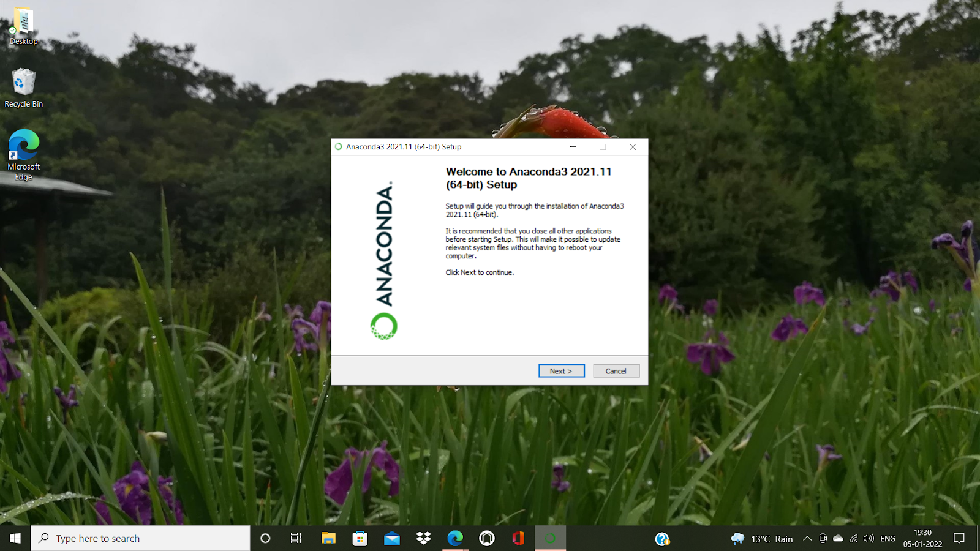Viewport: 980px width, 551px height.
Task: Click the Anaconda icon in the title bar
Action: (339, 147)
